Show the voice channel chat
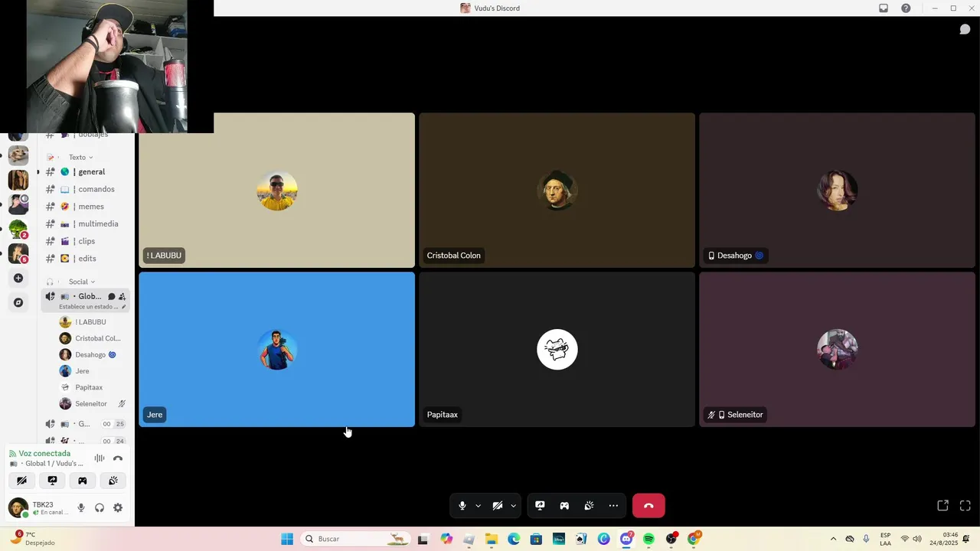Viewport: 980px width, 551px height. (x=965, y=30)
